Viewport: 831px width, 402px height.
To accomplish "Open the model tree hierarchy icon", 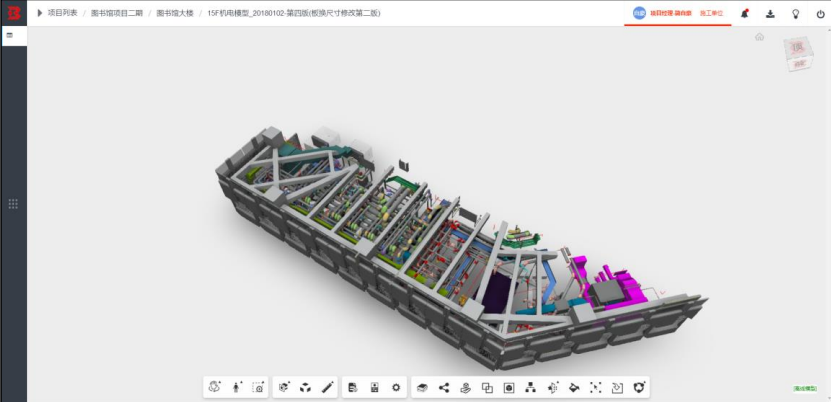I will pyautogui.click(x=531, y=388).
